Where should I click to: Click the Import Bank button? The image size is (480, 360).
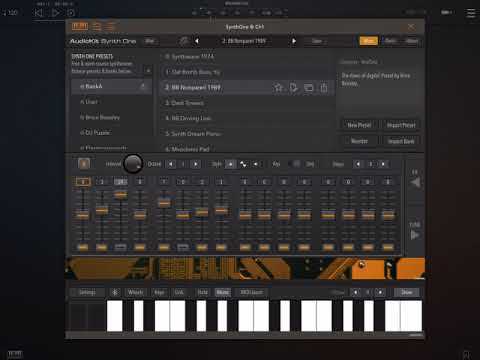(x=401, y=141)
